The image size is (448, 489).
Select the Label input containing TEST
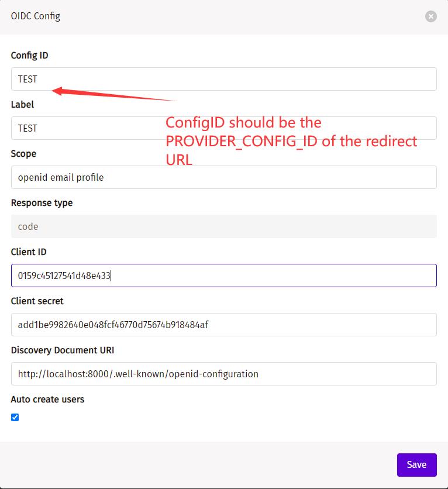point(223,128)
